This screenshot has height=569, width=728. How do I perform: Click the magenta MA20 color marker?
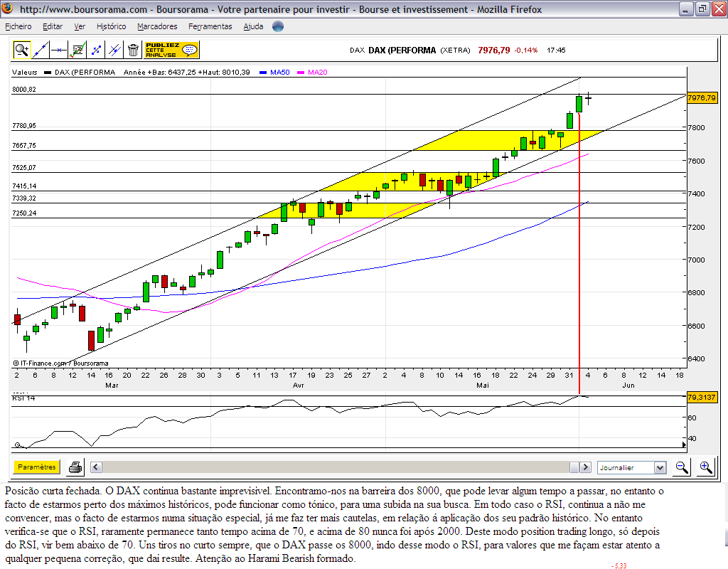point(301,73)
